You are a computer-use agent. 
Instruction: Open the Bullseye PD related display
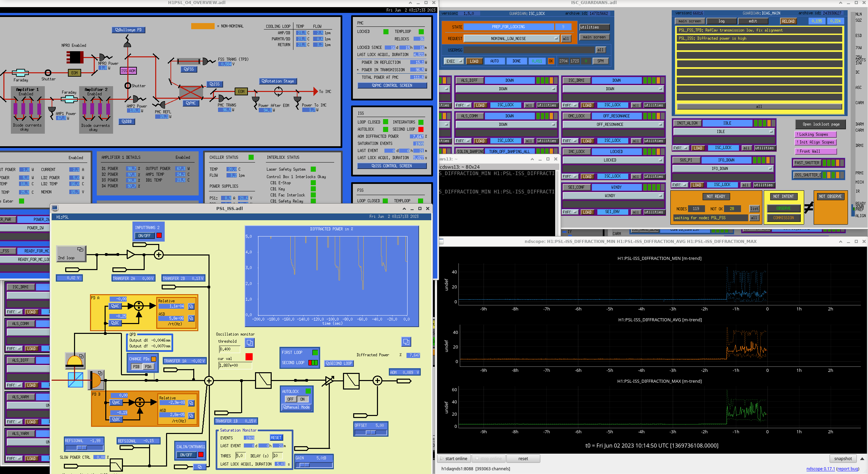(x=129, y=30)
